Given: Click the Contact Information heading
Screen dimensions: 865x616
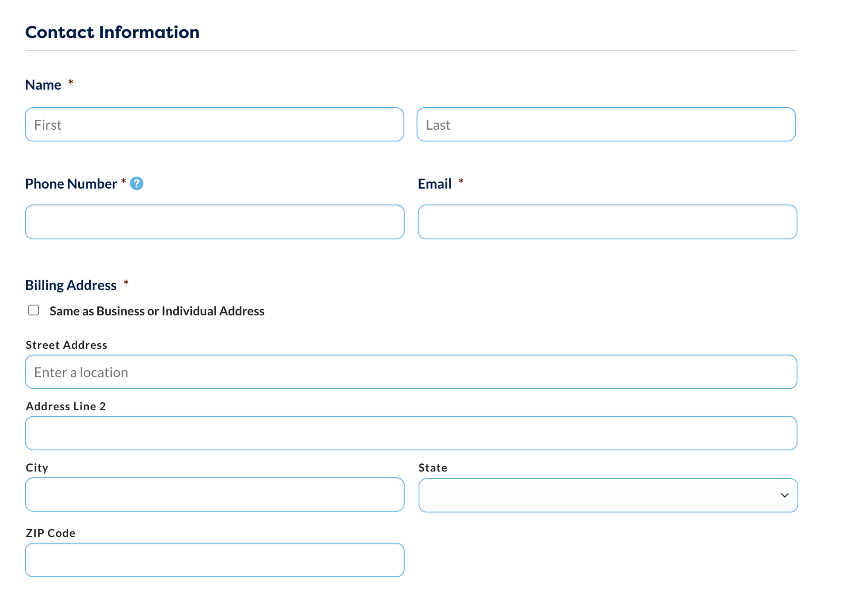Looking at the screenshot, I should 112,32.
